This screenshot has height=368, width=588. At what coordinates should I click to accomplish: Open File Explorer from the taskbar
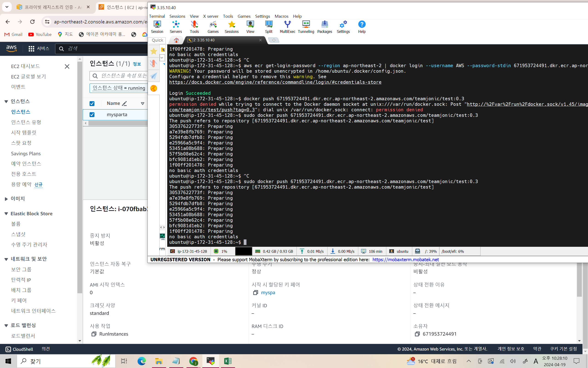tap(159, 361)
